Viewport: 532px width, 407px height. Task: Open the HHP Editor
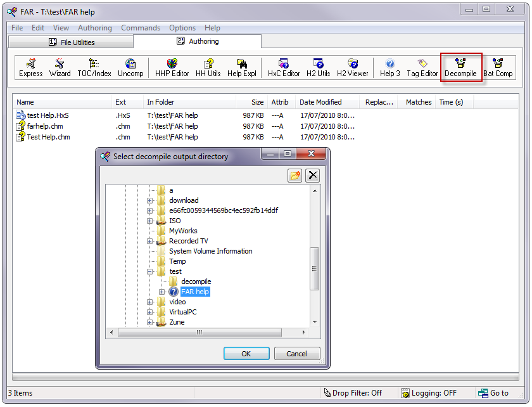click(172, 68)
